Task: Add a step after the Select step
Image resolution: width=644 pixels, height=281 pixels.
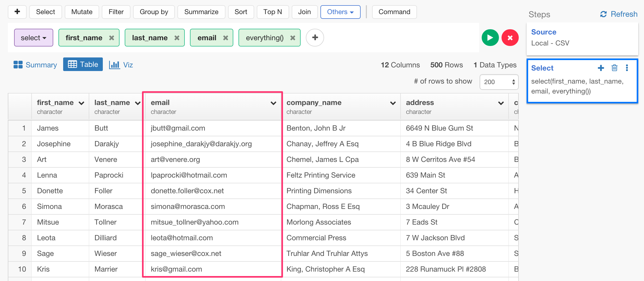Action: coord(601,68)
